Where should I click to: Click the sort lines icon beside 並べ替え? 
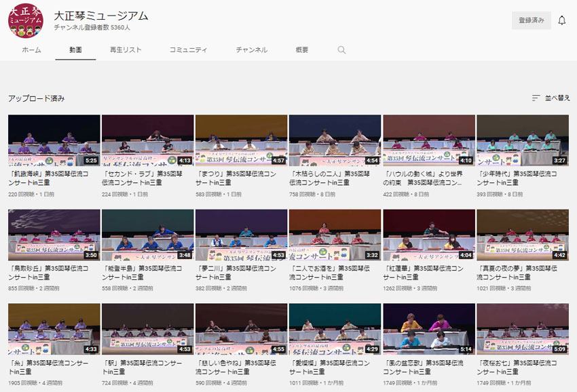click(x=536, y=98)
